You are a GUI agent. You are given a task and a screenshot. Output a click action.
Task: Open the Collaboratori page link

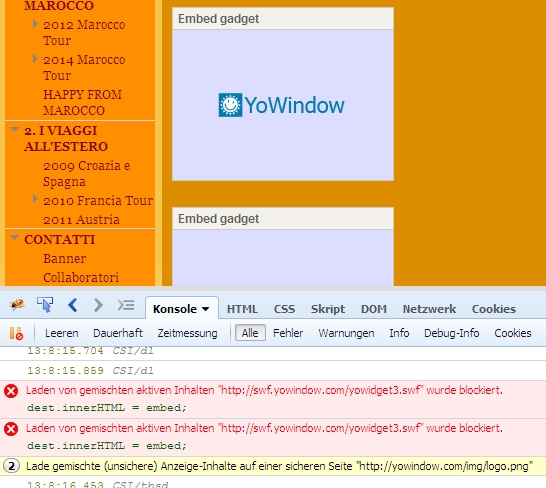pos(81,277)
